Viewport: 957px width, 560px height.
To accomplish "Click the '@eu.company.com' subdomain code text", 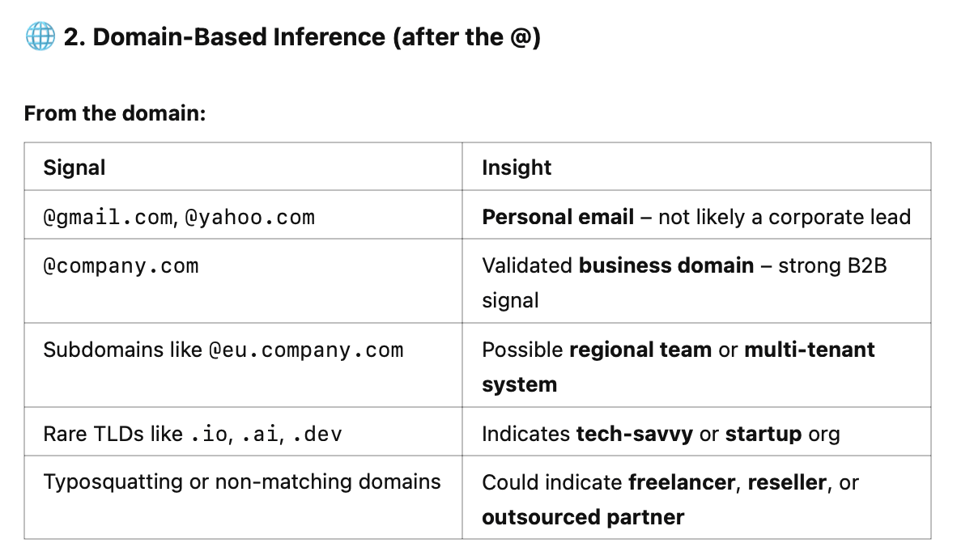I will (x=306, y=350).
